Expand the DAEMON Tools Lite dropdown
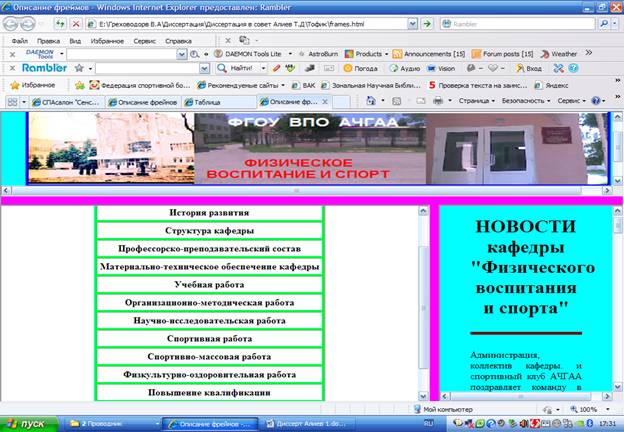The width and height of the screenshot is (624, 432). coord(290,54)
